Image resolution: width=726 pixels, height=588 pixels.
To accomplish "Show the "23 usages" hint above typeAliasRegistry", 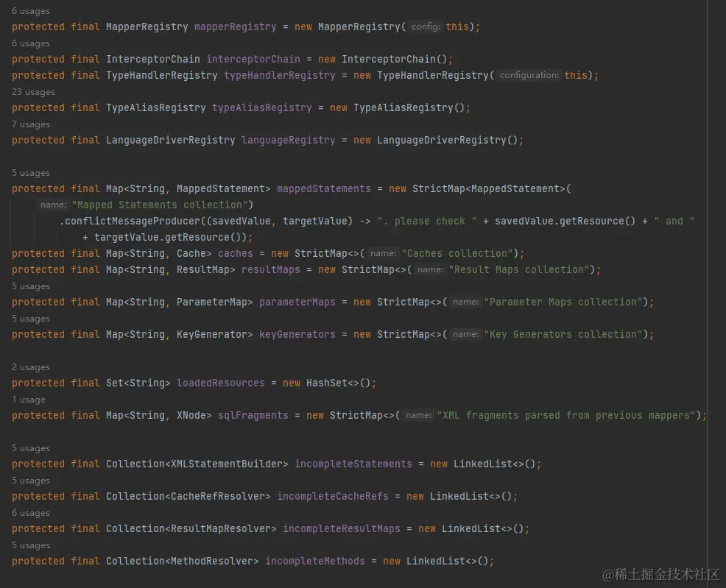I will [x=33, y=92].
